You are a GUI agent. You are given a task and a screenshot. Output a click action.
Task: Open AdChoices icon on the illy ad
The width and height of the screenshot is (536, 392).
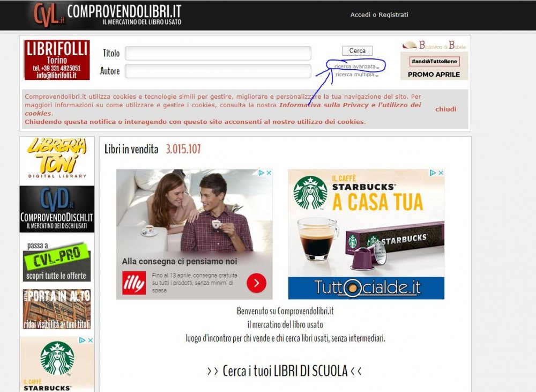(x=262, y=173)
